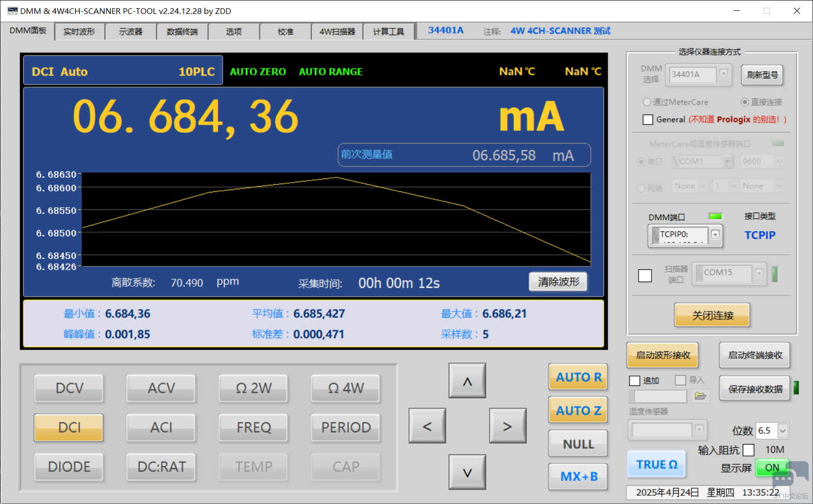Open the COM1 serial port dropdown

coord(728,161)
